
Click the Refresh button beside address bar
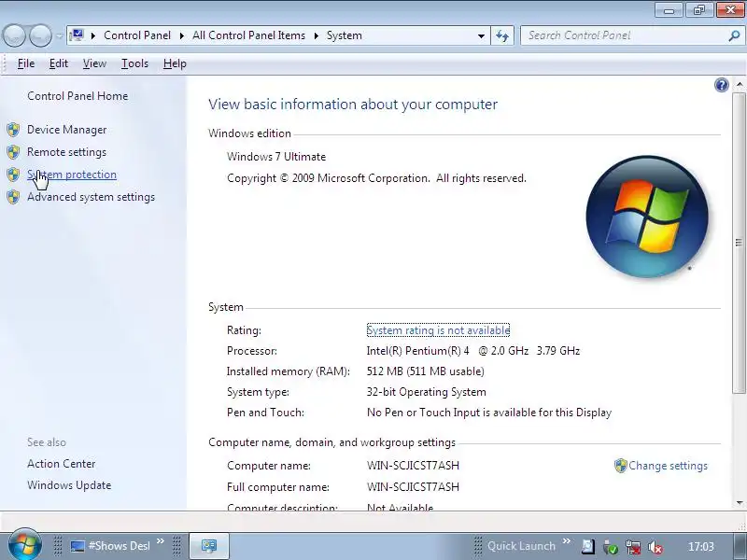(x=502, y=35)
